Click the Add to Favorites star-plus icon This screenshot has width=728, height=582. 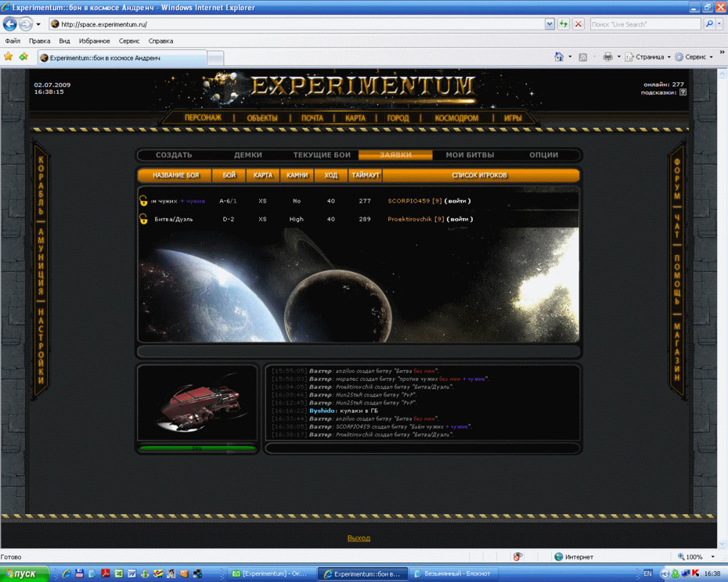[x=23, y=56]
